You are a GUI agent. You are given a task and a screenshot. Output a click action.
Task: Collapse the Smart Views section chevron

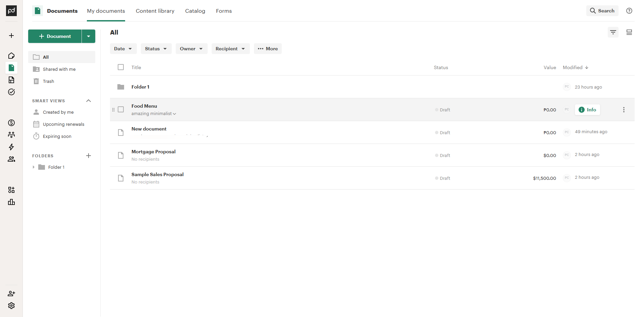(89, 101)
